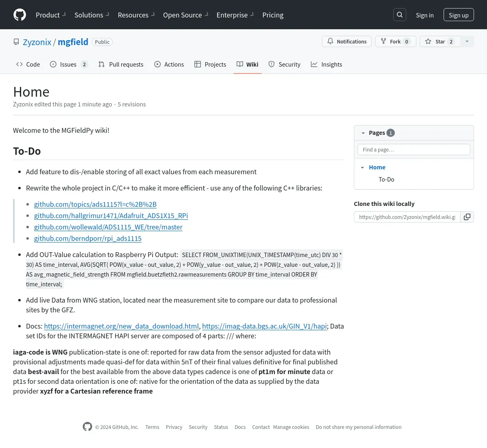Star the mgfield repository
487x448 pixels.
click(x=440, y=41)
